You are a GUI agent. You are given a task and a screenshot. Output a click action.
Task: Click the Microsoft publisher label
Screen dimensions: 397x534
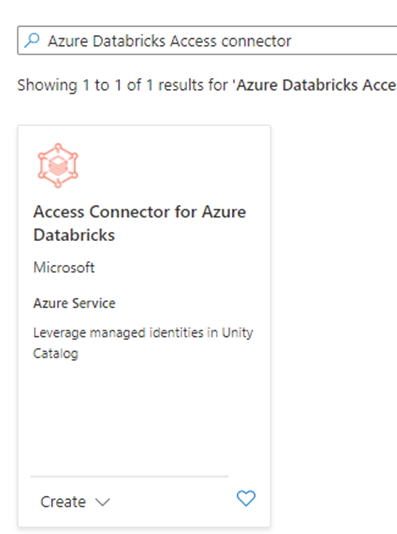point(64,267)
